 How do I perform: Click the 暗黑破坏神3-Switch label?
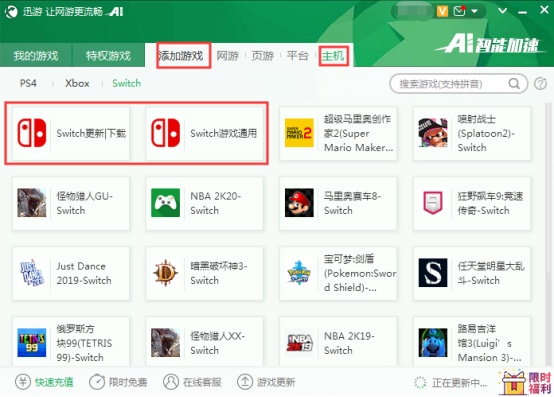pyautogui.click(x=218, y=273)
